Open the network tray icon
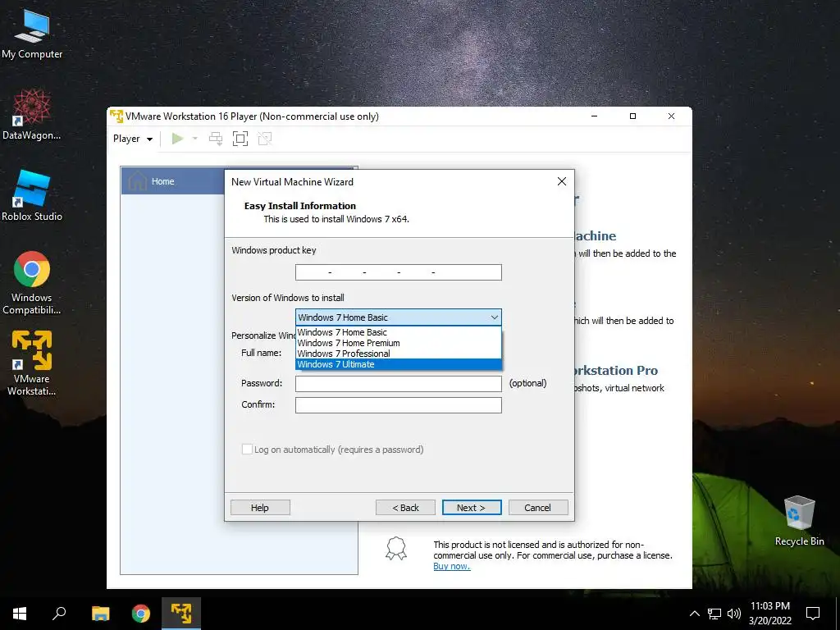 tap(714, 614)
